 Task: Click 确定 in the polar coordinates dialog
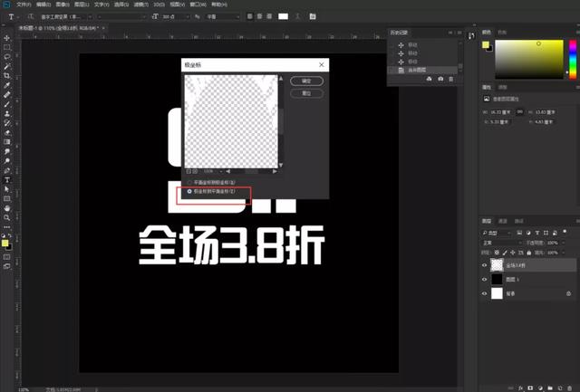pos(306,81)
